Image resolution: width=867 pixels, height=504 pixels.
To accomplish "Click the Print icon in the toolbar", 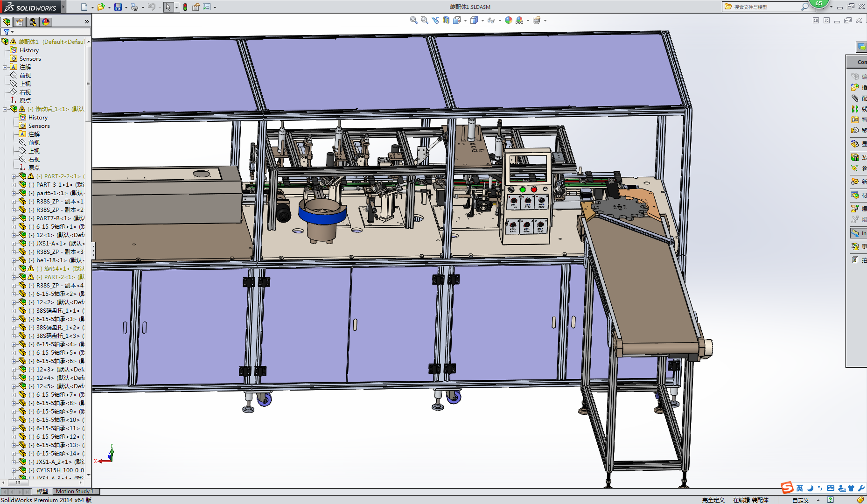I will 134,7.
